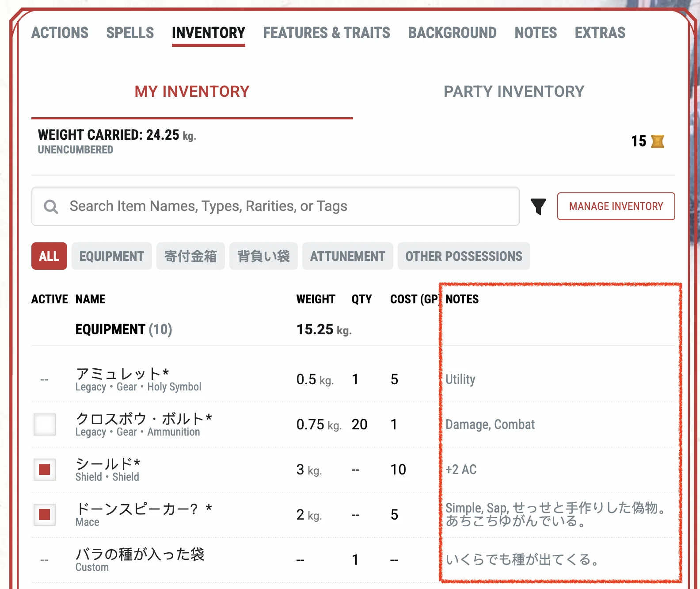
Task: Unequip the シールド checkbox
Action: pos(45,470)
